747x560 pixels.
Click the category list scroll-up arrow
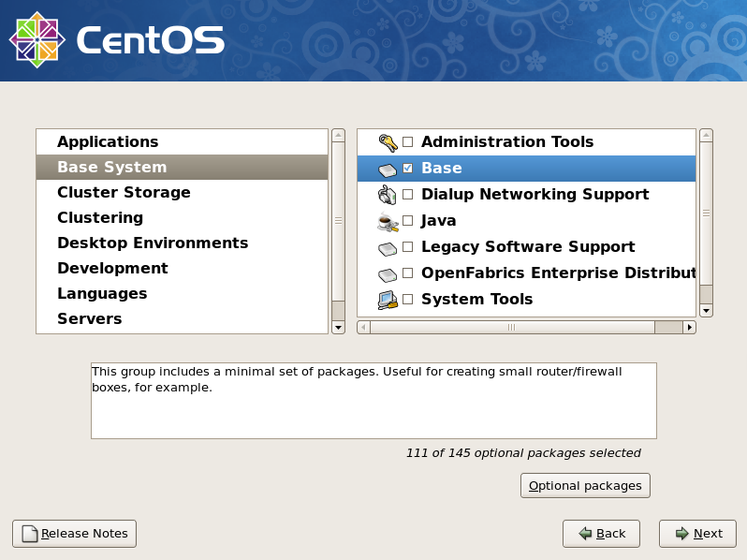(x=338, y=135)
